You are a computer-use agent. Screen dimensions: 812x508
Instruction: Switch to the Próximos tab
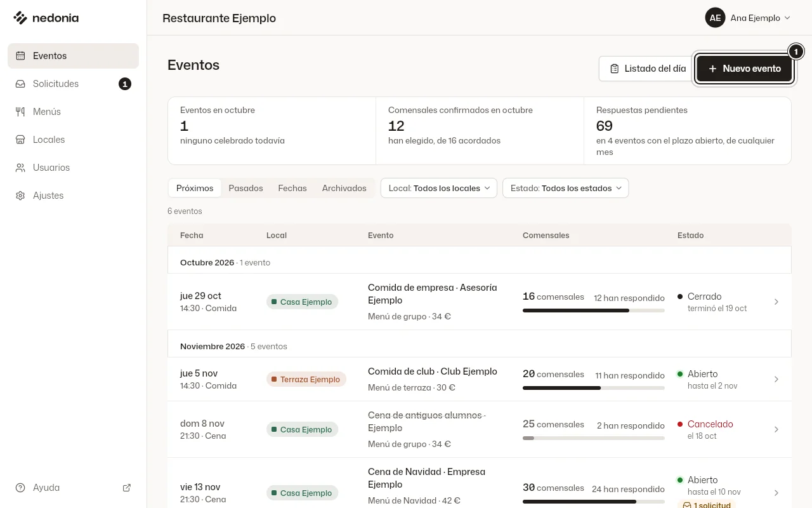pyautogui.click(x=195, y=188)
